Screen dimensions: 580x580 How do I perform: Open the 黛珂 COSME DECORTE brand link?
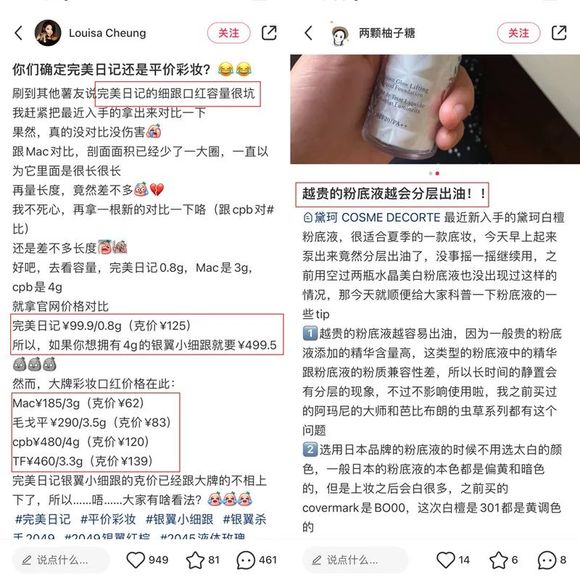tap(372, 218)
